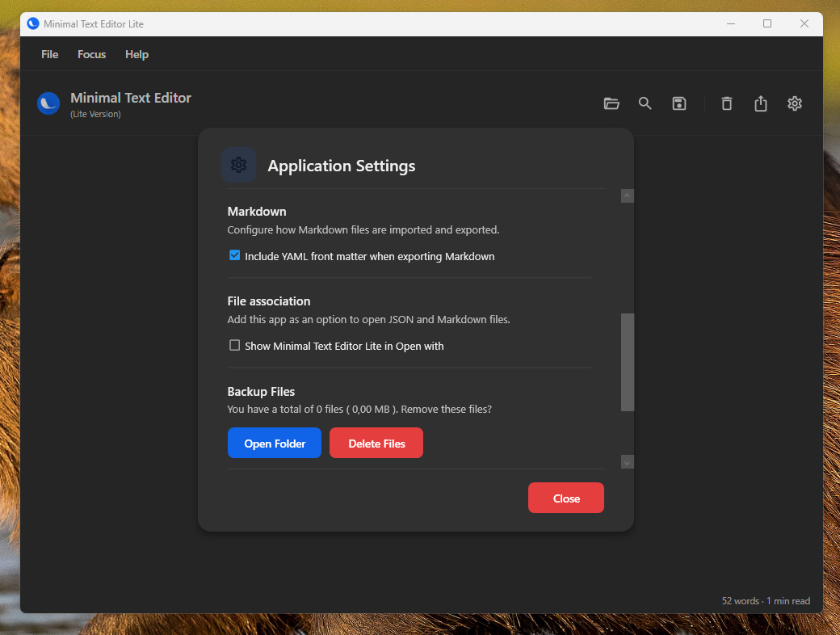Click the Application Settings dialog title
This screenshot has width=840, height=635.
click(341, 166)
